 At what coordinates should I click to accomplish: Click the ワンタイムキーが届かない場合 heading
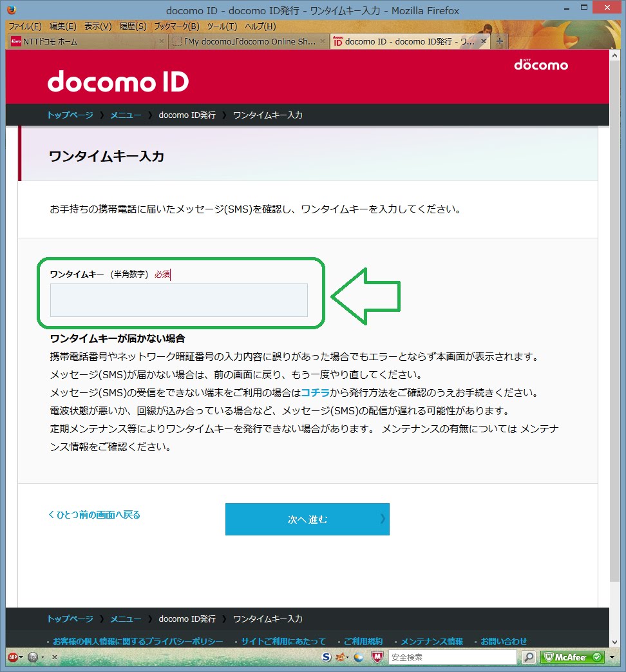coord(117,338)
